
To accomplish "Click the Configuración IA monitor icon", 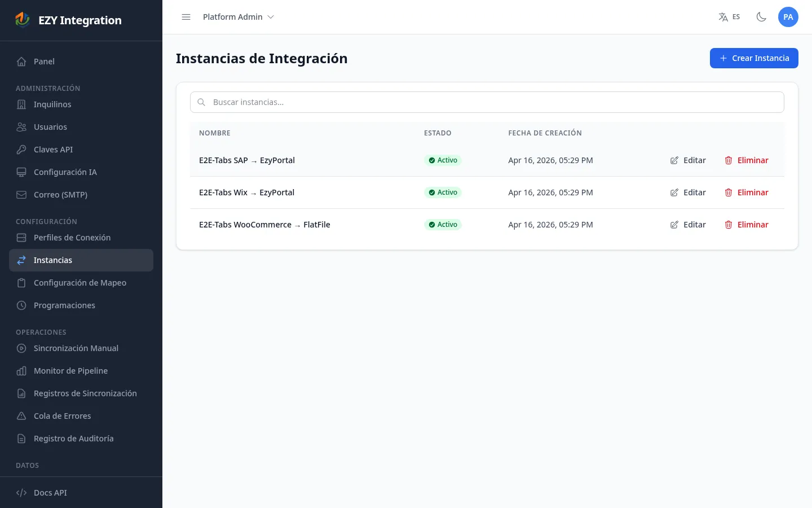I will (21, 172).
